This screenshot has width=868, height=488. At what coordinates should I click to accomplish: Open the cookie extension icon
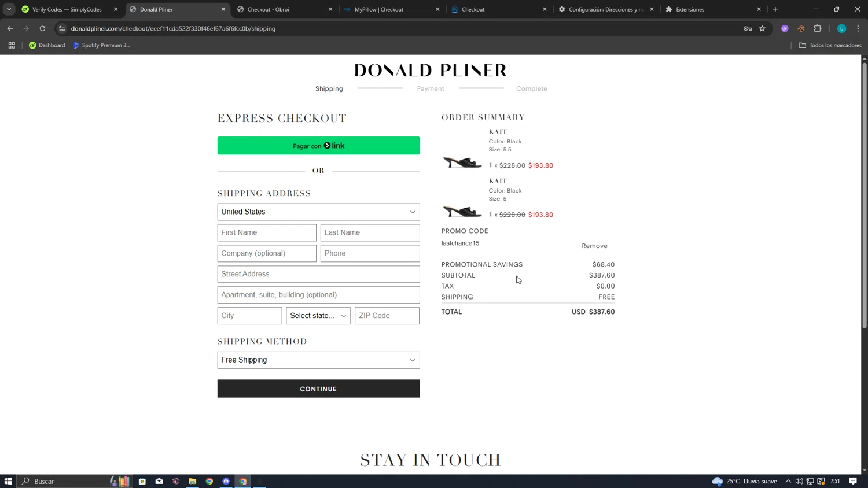pyautogui.click(x=801, y=28)
